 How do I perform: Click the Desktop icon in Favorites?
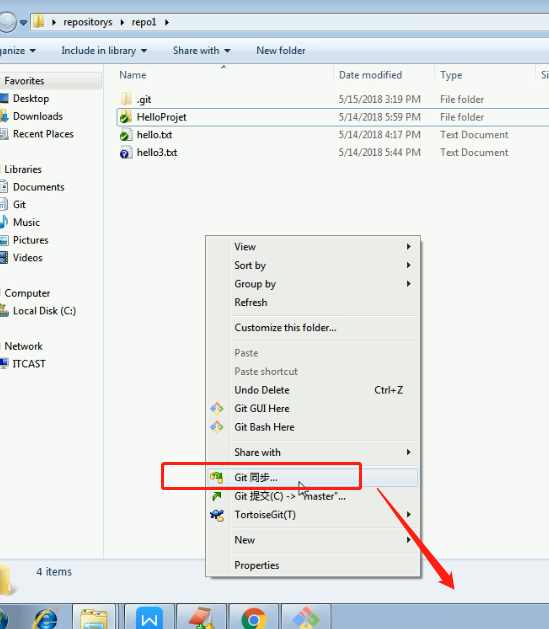pyautogui.click(x=4, y=98)
